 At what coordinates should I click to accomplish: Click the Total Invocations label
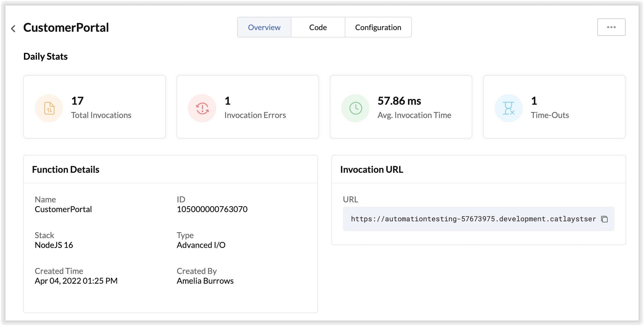pos(101,115)
